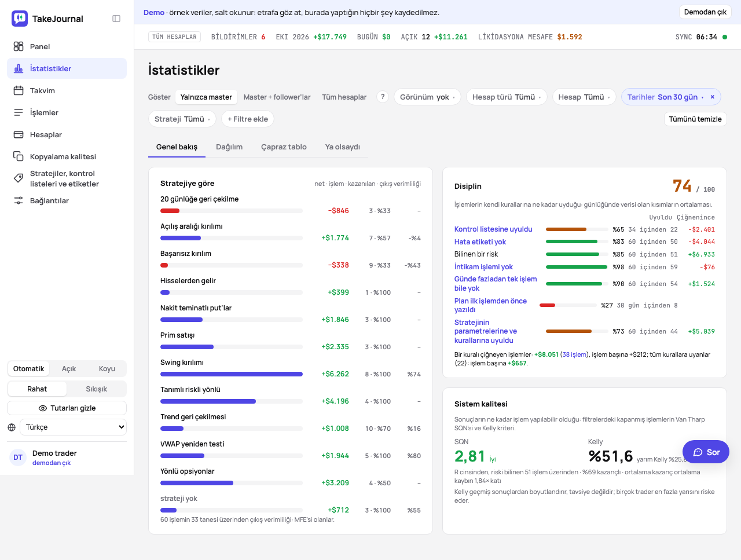Click the green sync status dot
The height and width of the screenshot is (560, 741).
[x=725, y=37]
